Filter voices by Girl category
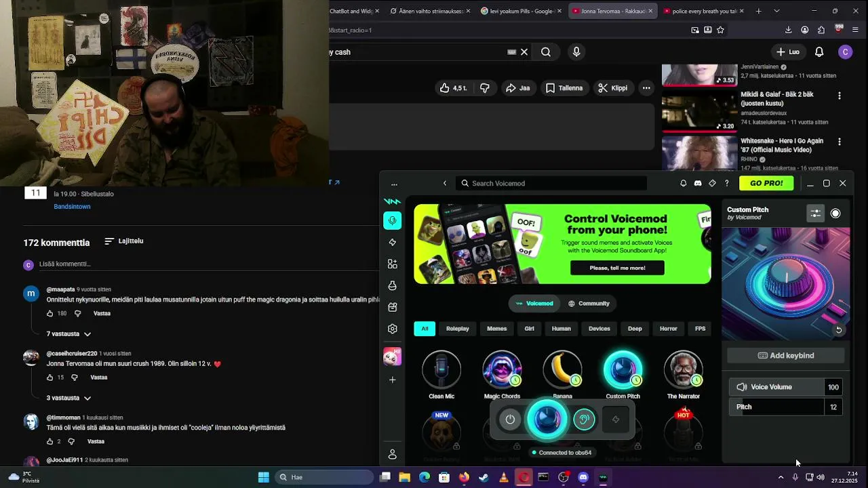Viewport: 868px width, 488px height. (529, 329)
